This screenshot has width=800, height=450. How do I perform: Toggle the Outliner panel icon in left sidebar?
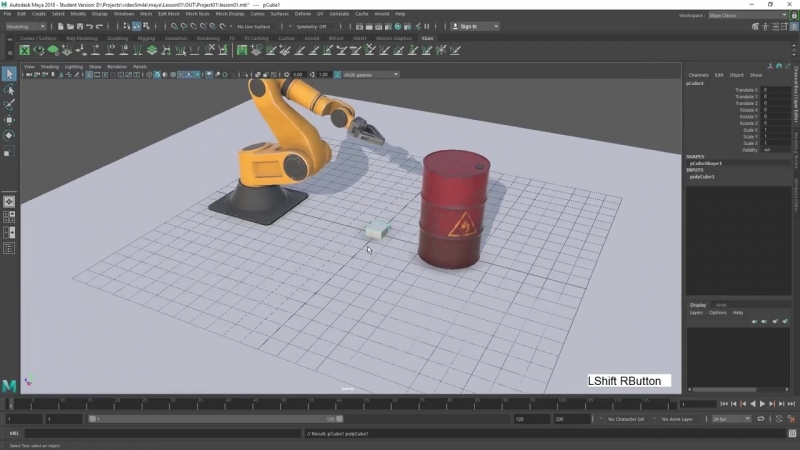click(9, 248)
